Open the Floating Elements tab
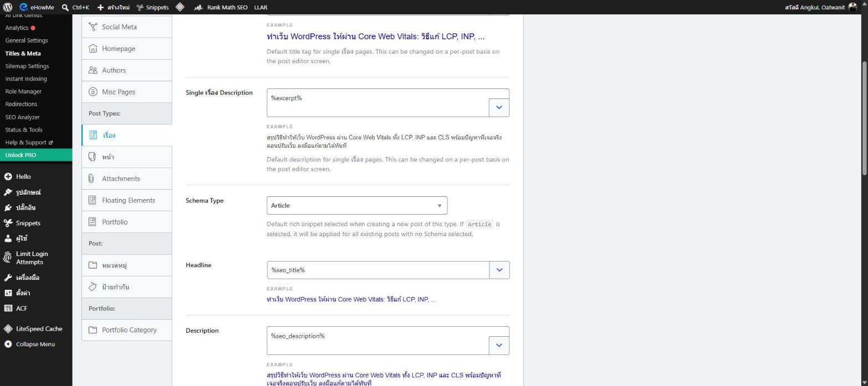868x386 pixels. point(127,200)
